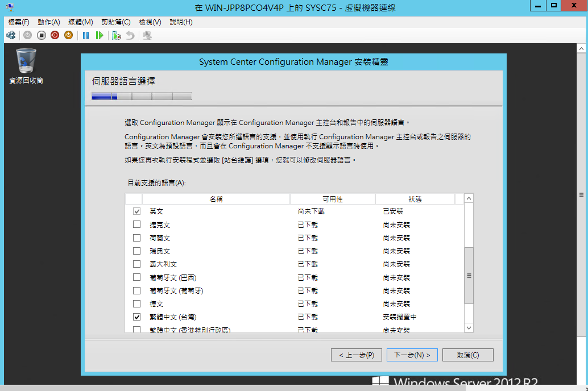The height and width of the screenshot is (391, 588).
Task: Click the greyed Enhanced Session toolbar icon
Action: click(x=147, y=35)
